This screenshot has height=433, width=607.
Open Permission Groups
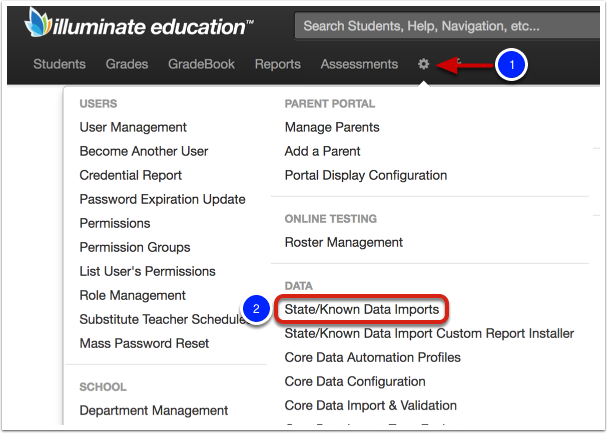pyautogui.click(x=135, y=247)
